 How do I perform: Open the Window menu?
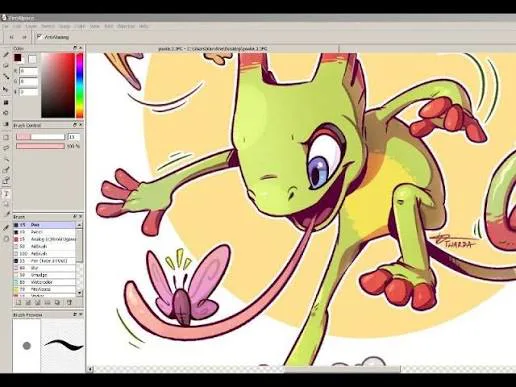pyautogui.click(x=126, y=26)
